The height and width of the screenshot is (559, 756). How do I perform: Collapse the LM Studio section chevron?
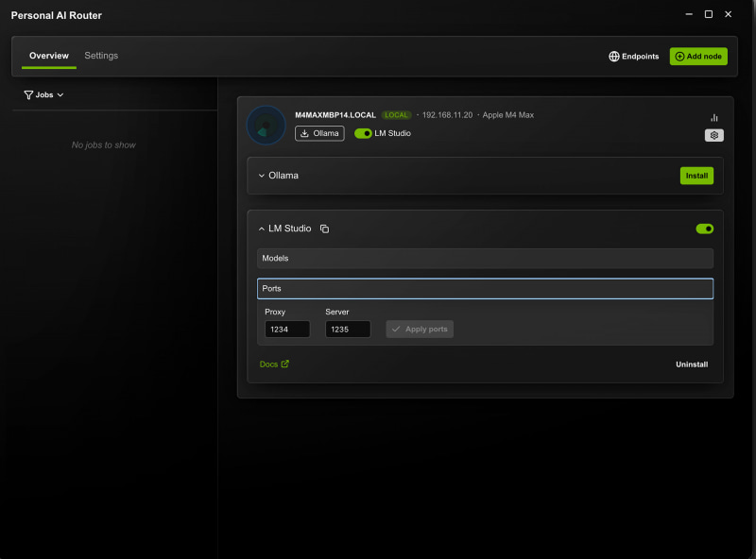[x=262, y=229]
